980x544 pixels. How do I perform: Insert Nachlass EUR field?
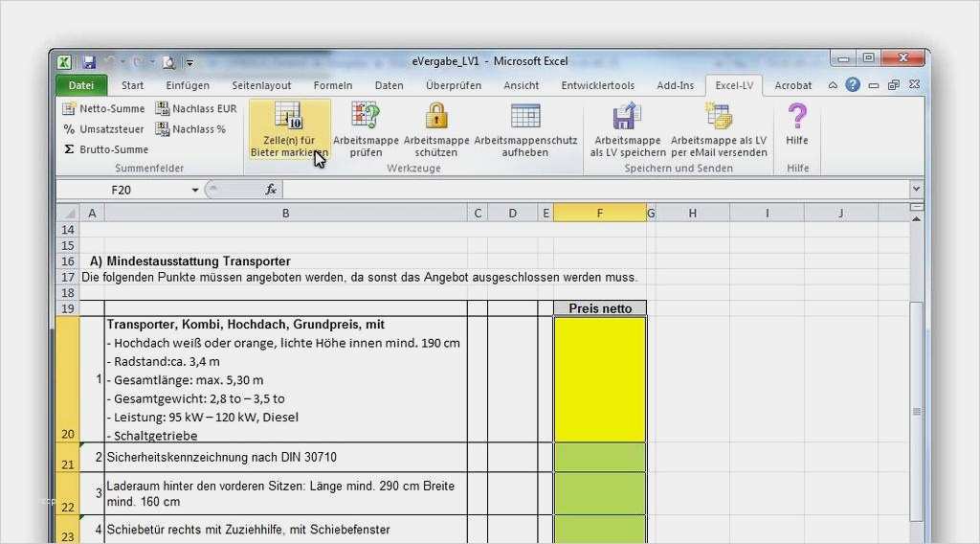(x=196, y=109)
